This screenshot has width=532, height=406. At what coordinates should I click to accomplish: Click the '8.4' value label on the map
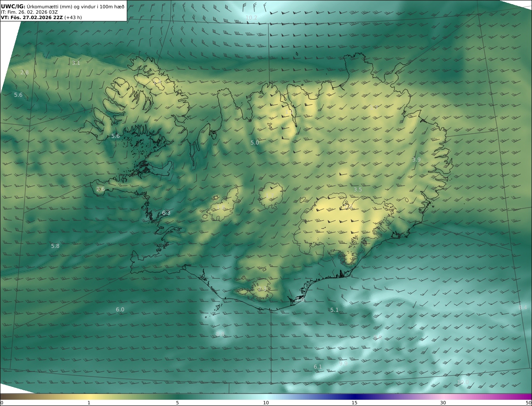click(523, 307)
